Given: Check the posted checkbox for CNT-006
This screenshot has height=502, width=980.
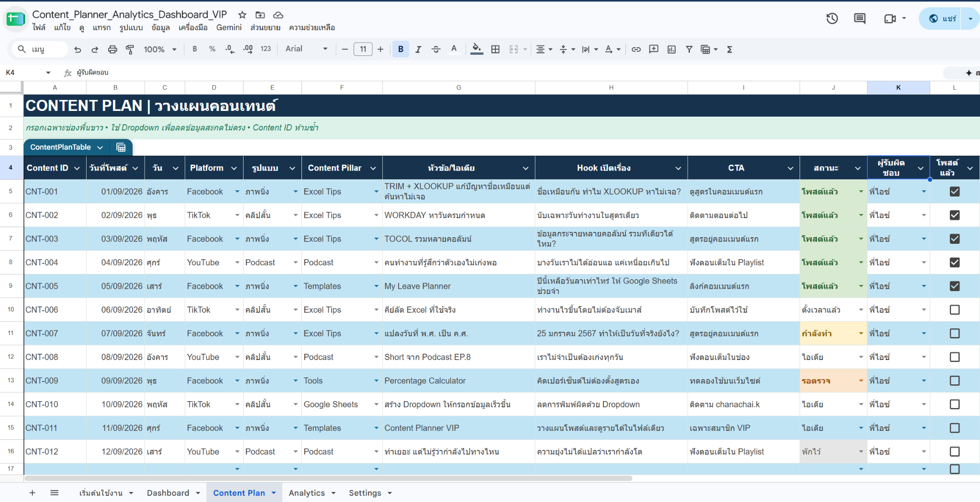Looking at the screenshot, I should [x=955, y=310].
